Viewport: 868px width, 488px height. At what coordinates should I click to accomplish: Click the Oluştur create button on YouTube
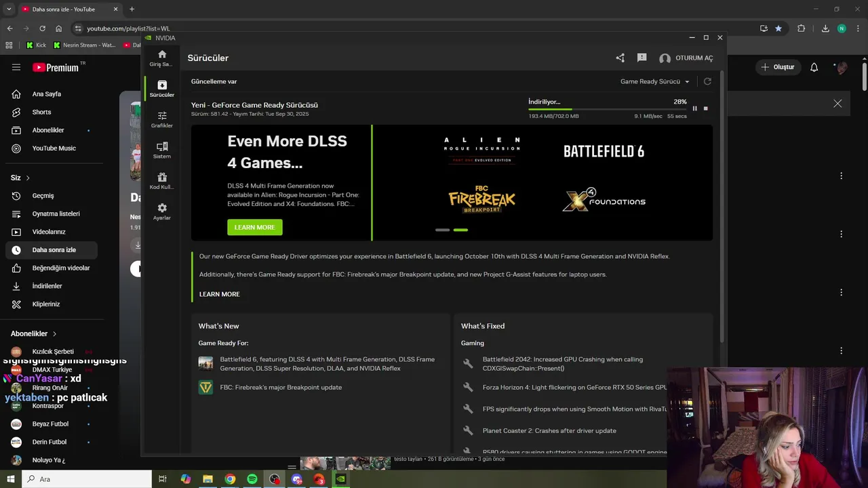click(778, 67)
